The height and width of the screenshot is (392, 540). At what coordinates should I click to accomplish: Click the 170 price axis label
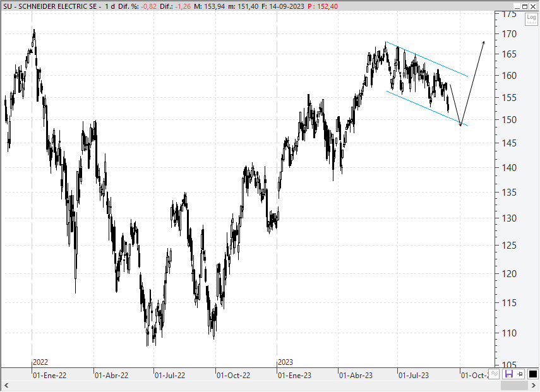[509, 34]
